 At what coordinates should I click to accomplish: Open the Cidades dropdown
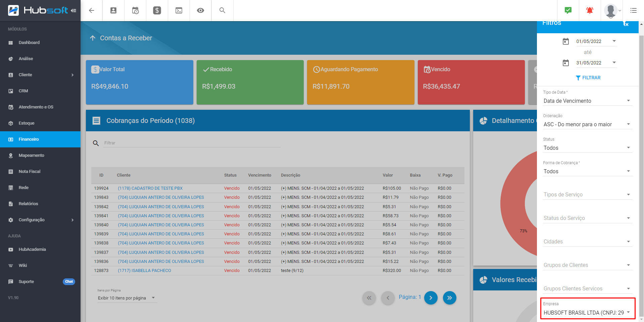(588, 241)
